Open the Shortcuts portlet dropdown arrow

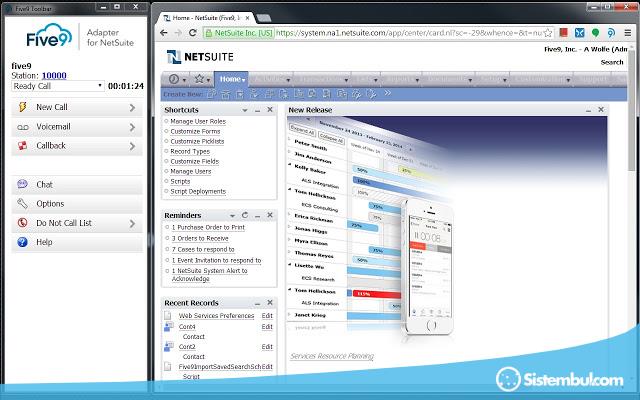pos(245,110)
